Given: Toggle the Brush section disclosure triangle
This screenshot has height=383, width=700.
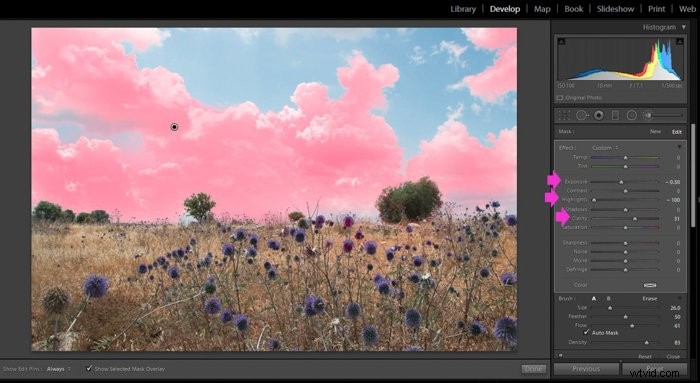Looking at the screenshot, I should [679, 298].
